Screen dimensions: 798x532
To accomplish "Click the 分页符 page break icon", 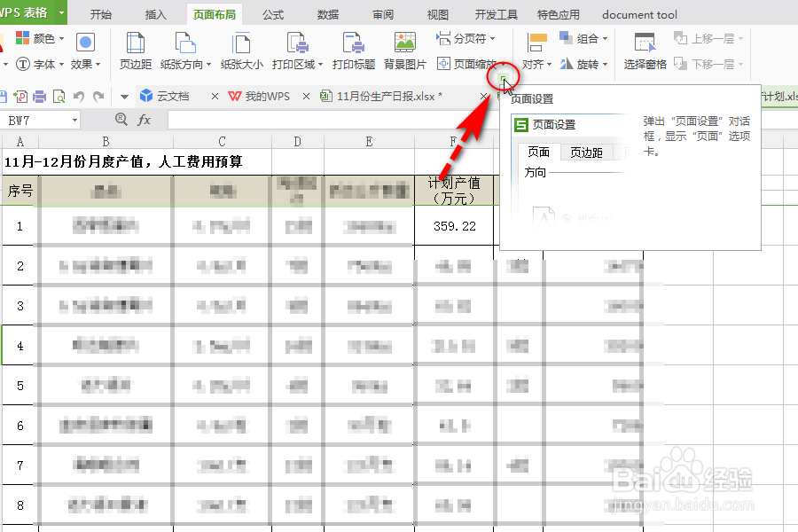I will coord(442,38).
